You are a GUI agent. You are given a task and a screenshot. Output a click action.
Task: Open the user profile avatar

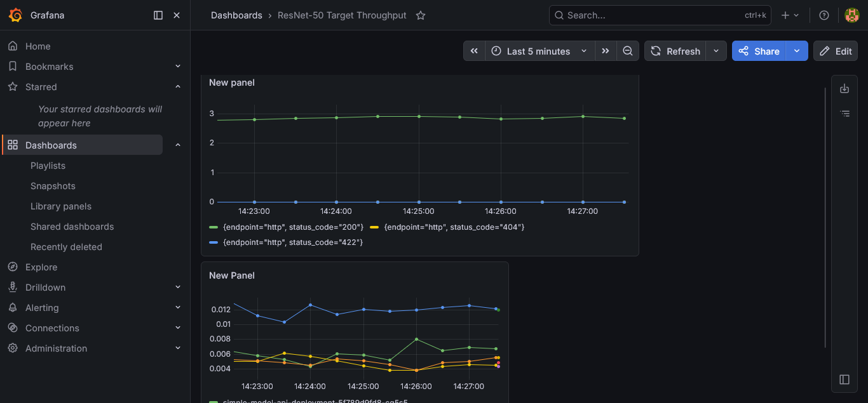click(852, 15)
